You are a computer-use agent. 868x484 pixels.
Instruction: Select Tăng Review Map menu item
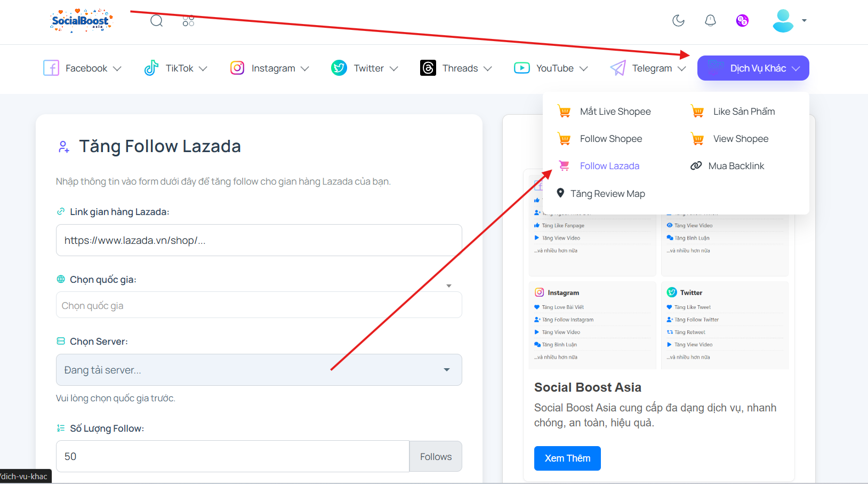coord(608,194)
